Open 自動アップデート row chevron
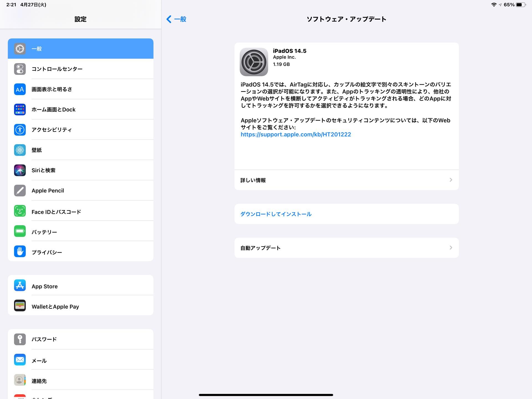 [451, 248]
